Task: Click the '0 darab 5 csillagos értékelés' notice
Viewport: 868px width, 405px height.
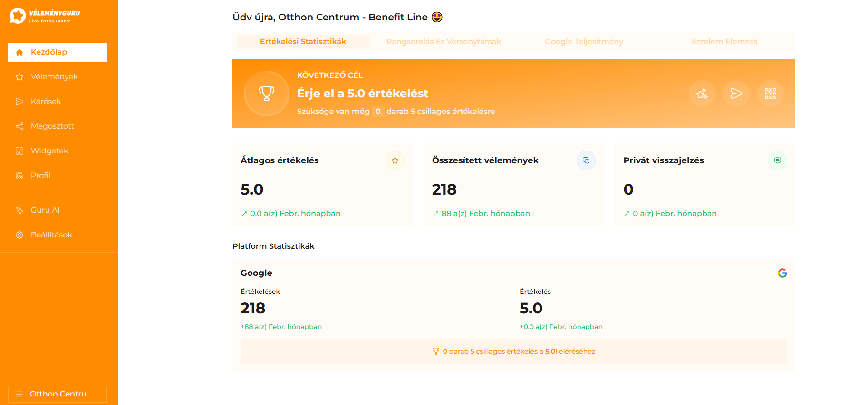Action: [x=514, y=352]
